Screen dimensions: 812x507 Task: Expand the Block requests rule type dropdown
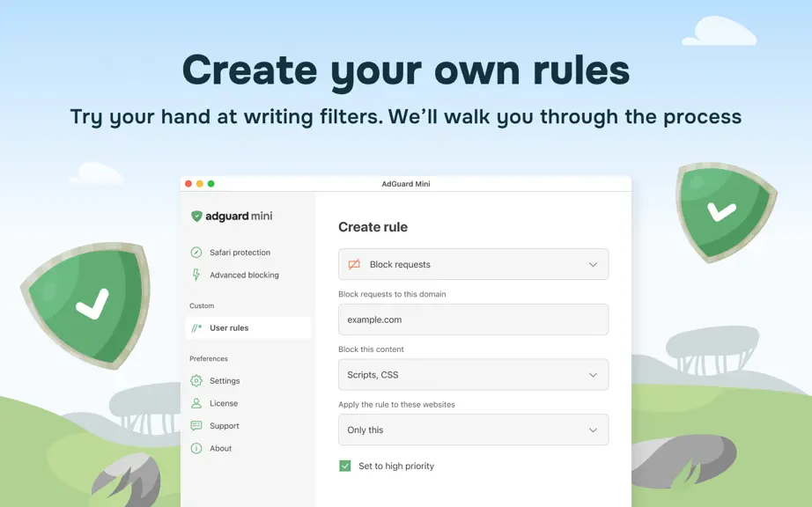pyautogui.click(x=473, y=264)
